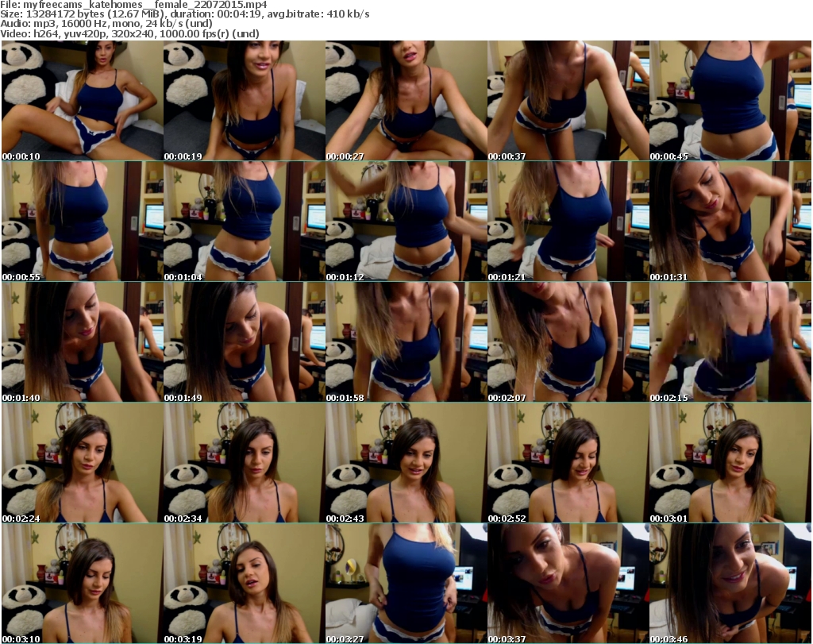This screenshot has width=813, height=644.
Task: Select the thumbnail stamped 00:02:07
Action: pyautogui.click(x=568, y=342)
